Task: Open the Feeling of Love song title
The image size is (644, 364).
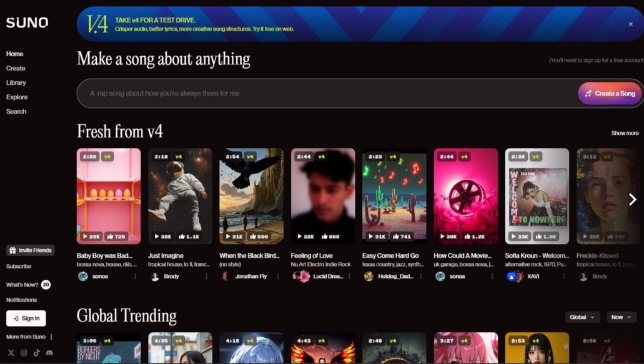Action: [x=312, y=255]
